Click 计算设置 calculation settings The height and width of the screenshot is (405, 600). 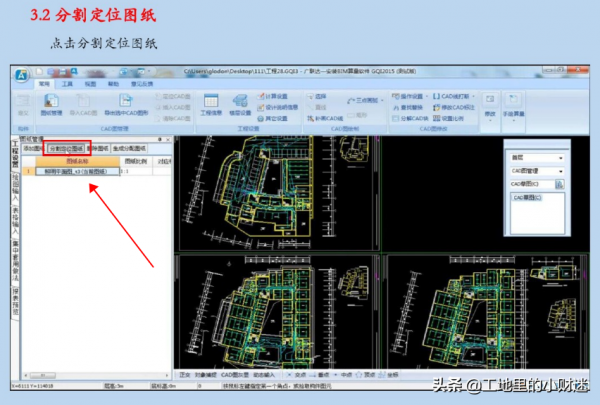[x=270, y=95]
